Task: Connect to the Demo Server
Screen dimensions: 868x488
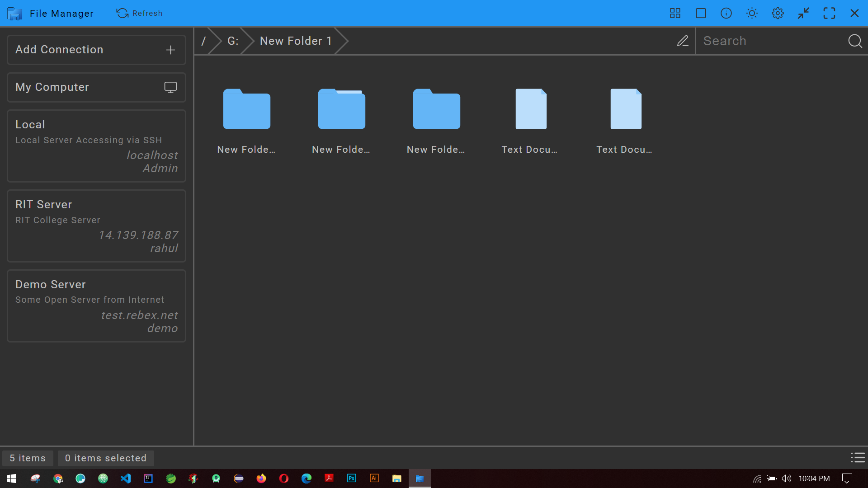Action: click(x=96, y=306)
